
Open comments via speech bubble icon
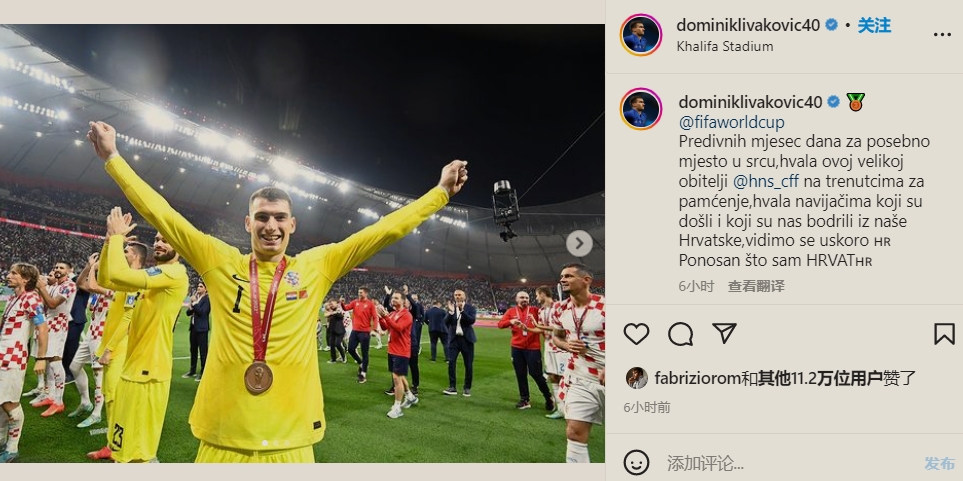pyautogui.click(x=680, y=334)
